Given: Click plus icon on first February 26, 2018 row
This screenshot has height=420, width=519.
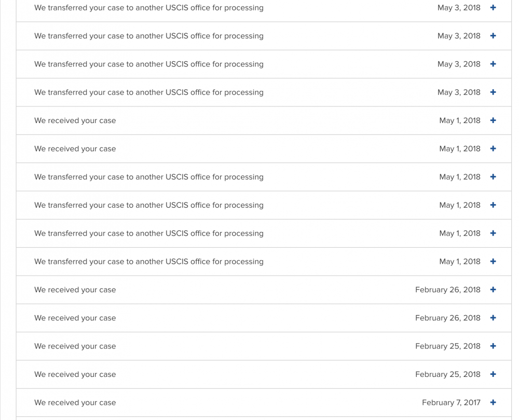Looking at the screenshot, I should point(493,290).
